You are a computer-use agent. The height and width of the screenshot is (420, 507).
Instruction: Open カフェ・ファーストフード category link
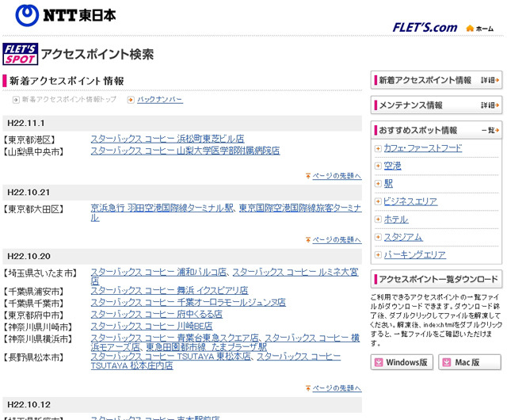(x=423, y=148)
